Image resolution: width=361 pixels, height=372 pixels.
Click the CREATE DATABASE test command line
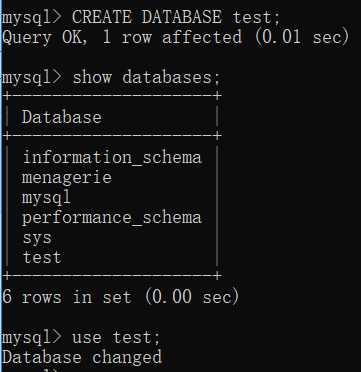click(141, 17)
